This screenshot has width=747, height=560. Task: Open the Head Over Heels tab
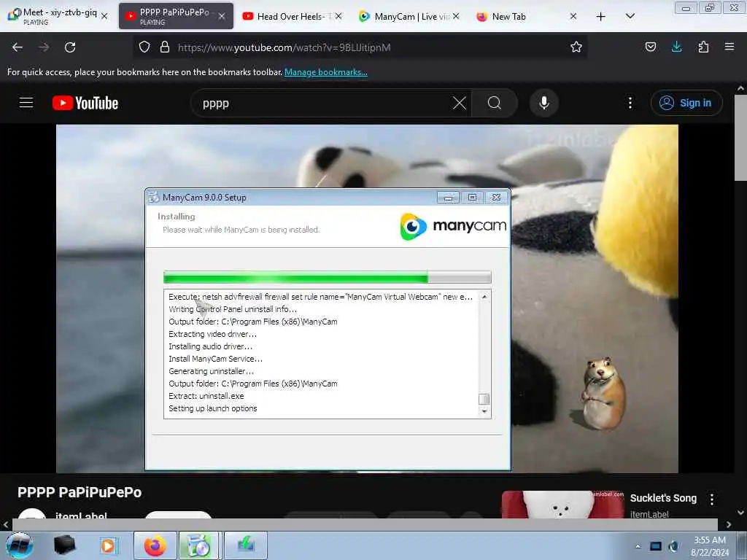pos(292,16)
